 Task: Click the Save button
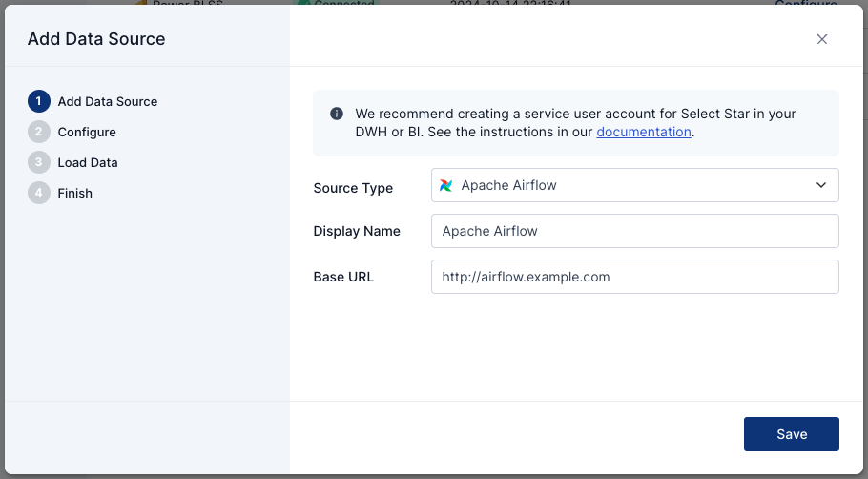(x=792, y=434)
